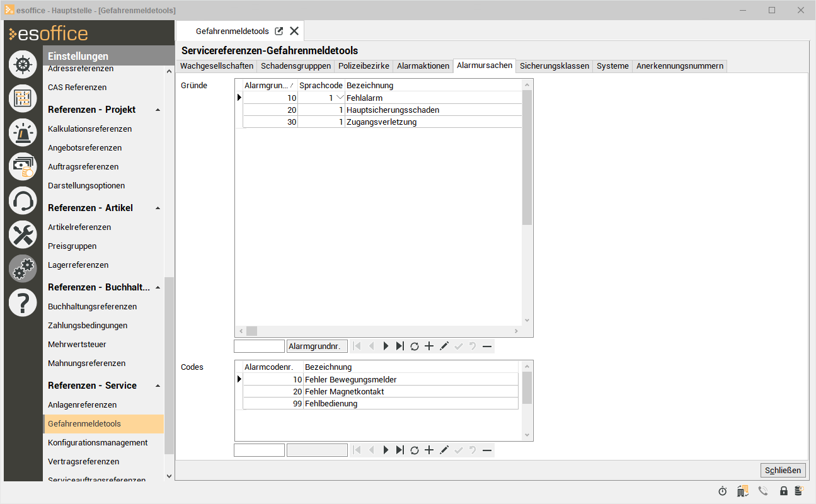Viewport: 816px width, 504px height.
Task: Add a new record in Gründe navigator
Action: 429,346
